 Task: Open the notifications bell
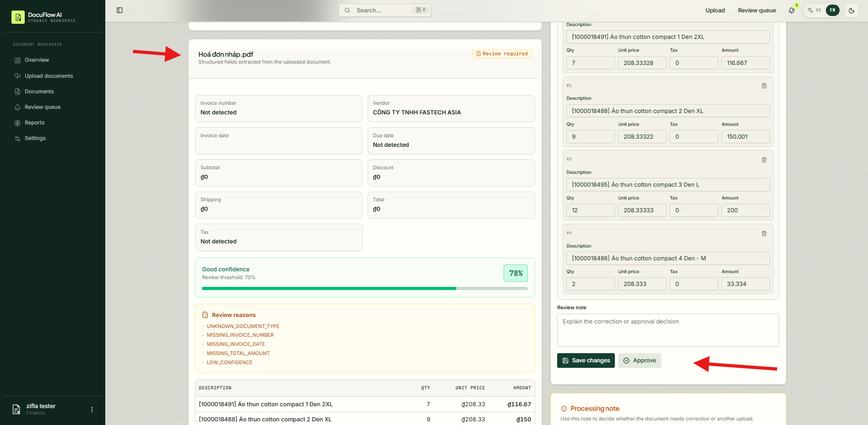[x=792, y=10]
